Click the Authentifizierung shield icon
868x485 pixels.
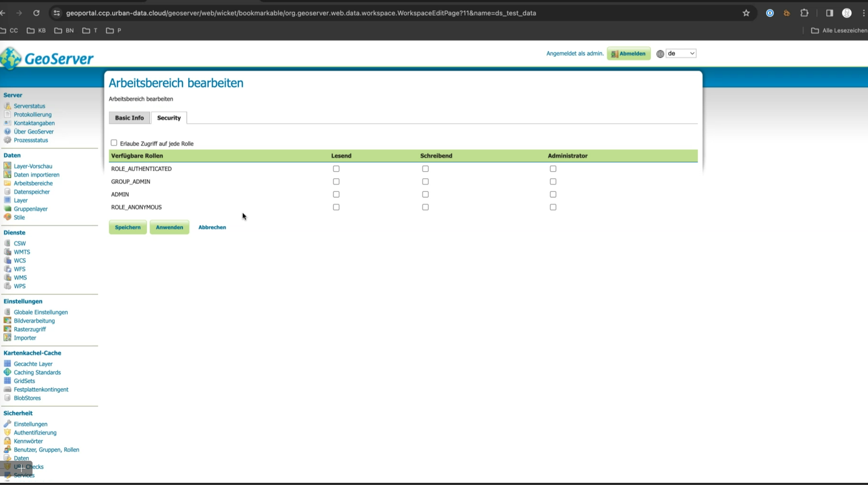coord(7,433)
